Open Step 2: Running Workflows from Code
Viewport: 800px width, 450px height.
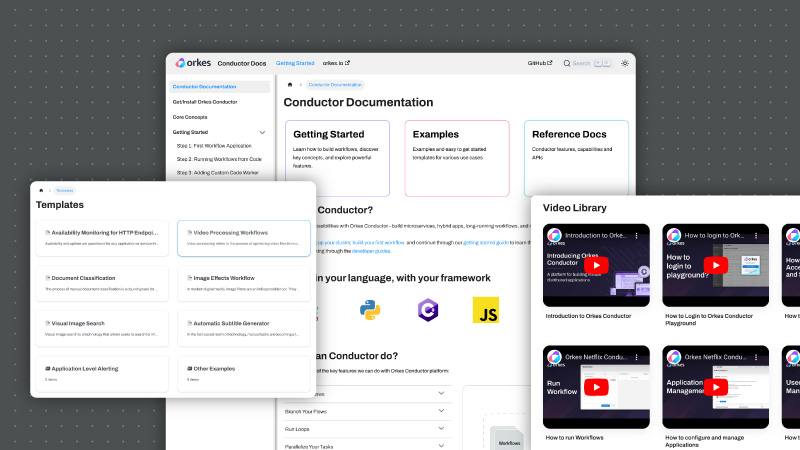tap(219, 159)
